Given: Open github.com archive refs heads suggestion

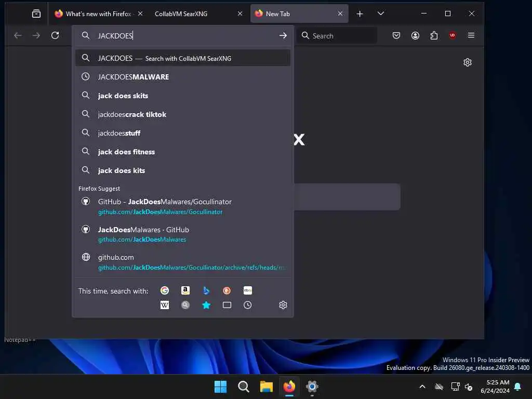Looking at the screenshot, I should tap(183, 262).
